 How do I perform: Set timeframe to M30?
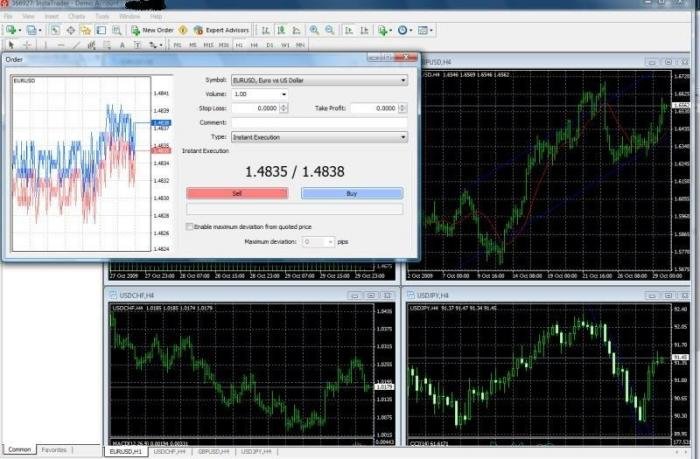(x=223, y=45)
